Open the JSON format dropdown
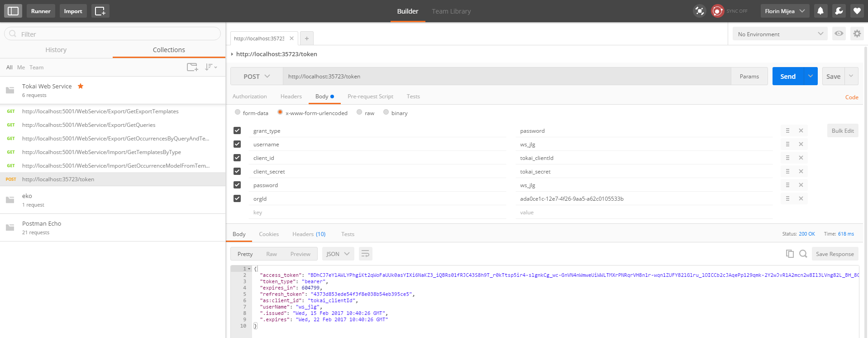The height and width of the screenshot is (338, 868). pyautogui.click(x=338, y=254)
